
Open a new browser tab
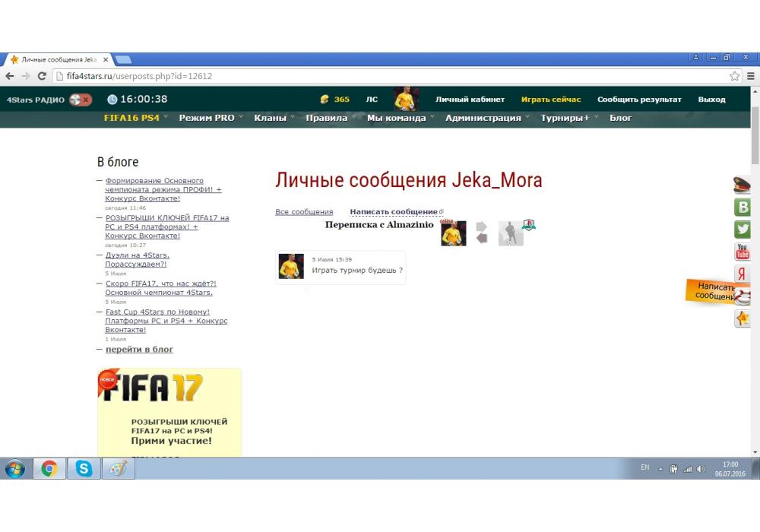point(124,59)
